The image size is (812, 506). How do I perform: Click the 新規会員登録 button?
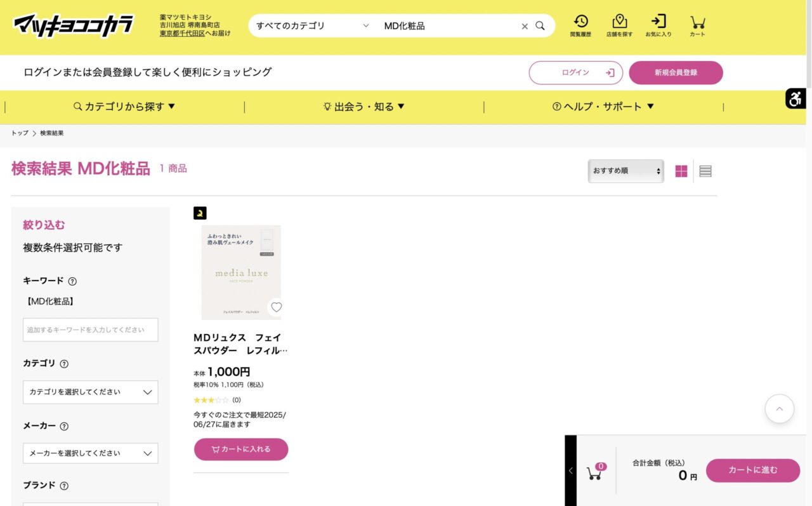click(676, 72)
